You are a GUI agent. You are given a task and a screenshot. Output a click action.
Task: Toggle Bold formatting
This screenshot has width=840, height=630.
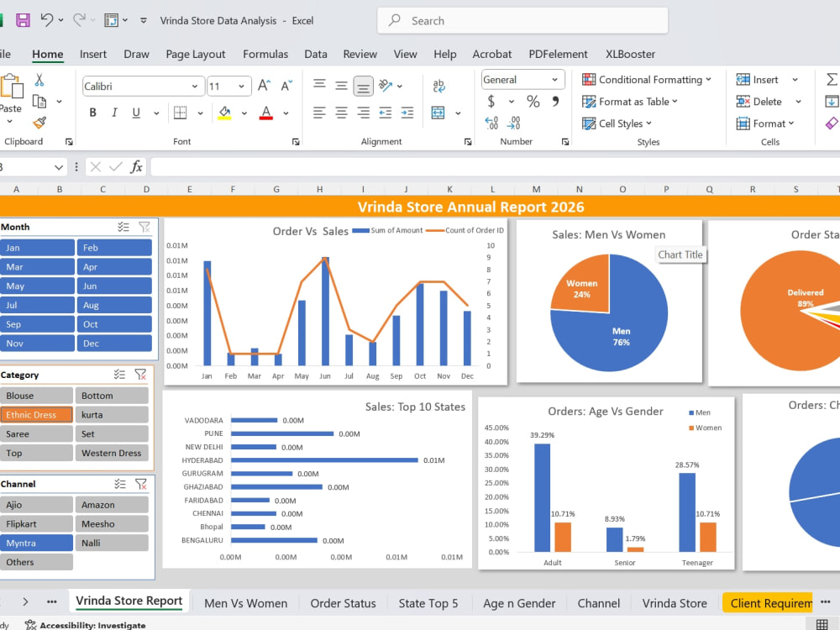[92, 113]
